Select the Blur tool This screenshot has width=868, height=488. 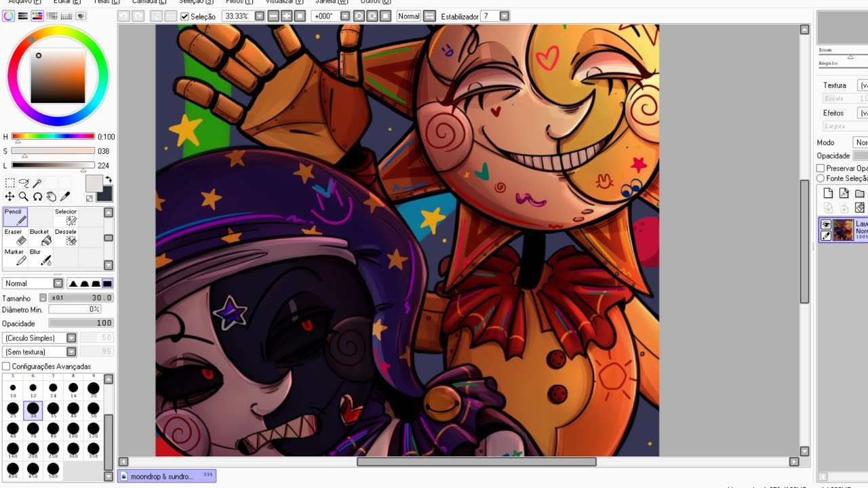40,257
